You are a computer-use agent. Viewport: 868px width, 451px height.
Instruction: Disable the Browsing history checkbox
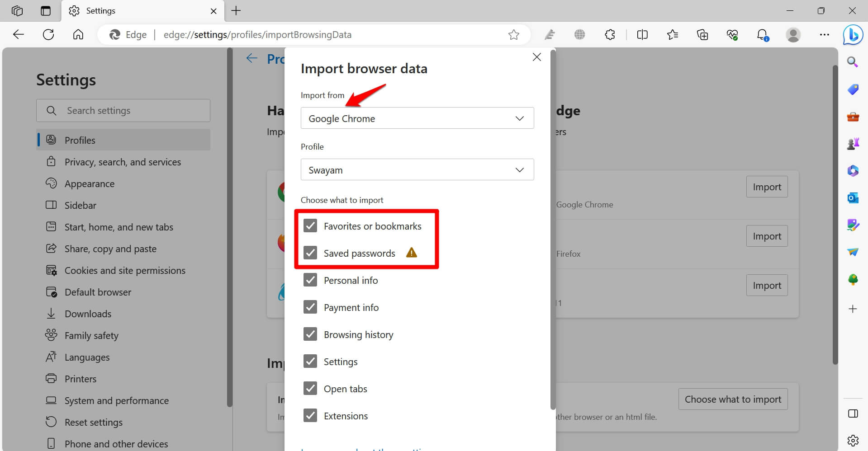pyautogui.click(x=310, y=334)
